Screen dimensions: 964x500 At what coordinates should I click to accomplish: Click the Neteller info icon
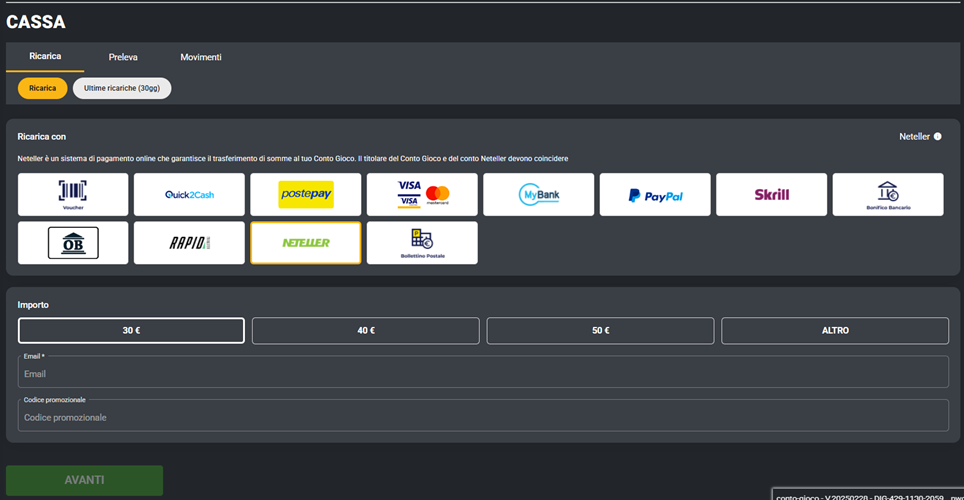coord(938,137)
